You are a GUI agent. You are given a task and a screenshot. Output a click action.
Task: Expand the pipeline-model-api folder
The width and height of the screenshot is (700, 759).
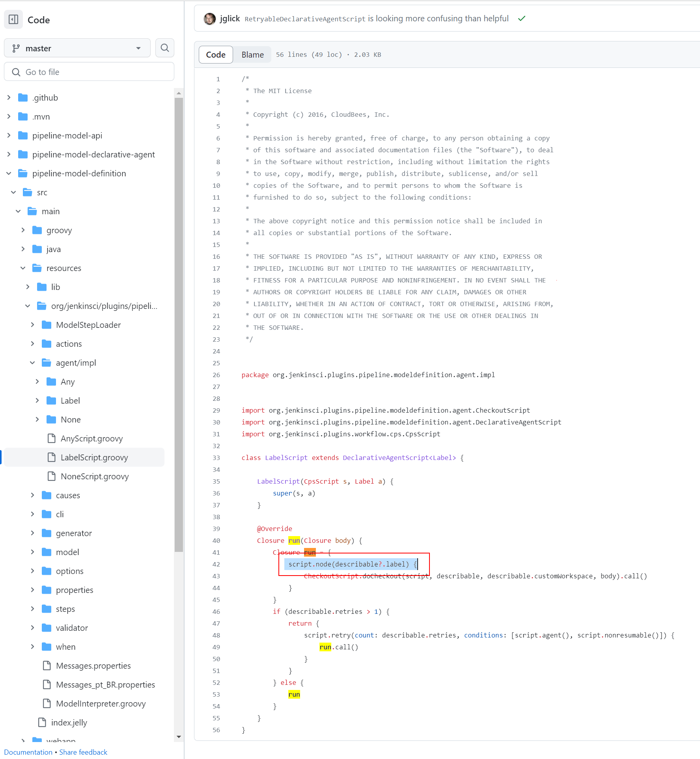(x=9, y=135)
